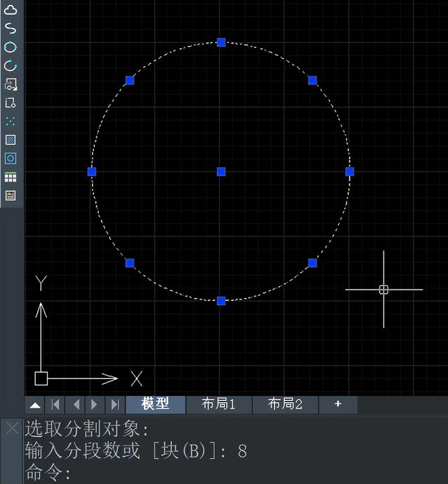Image resolution: width=448 pixels, height=484 pixels.
Task: Open the Create Block tool
Action: pos(10,103)
